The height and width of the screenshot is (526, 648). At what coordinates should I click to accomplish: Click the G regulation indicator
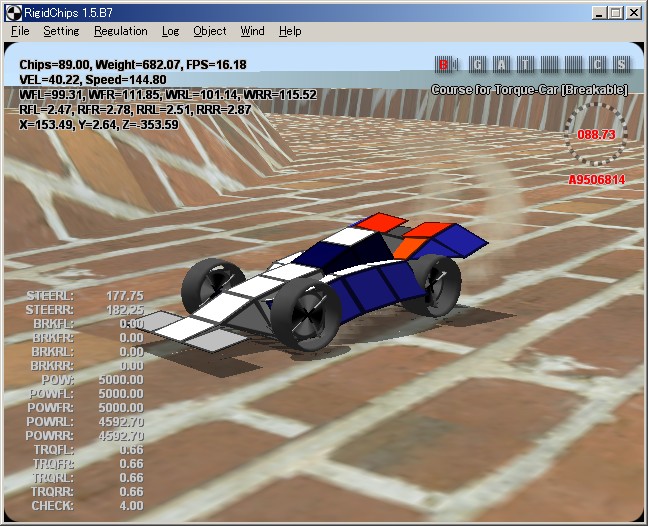point(477,65)
